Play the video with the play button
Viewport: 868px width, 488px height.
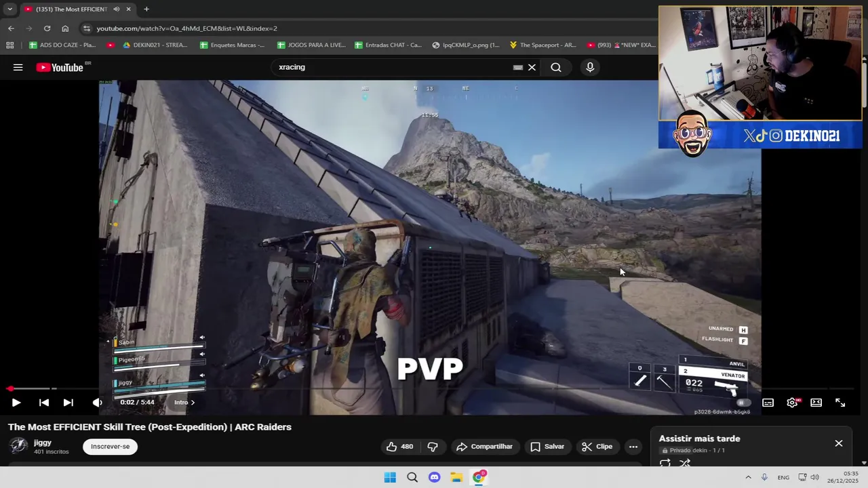click(x=16, y=403)
